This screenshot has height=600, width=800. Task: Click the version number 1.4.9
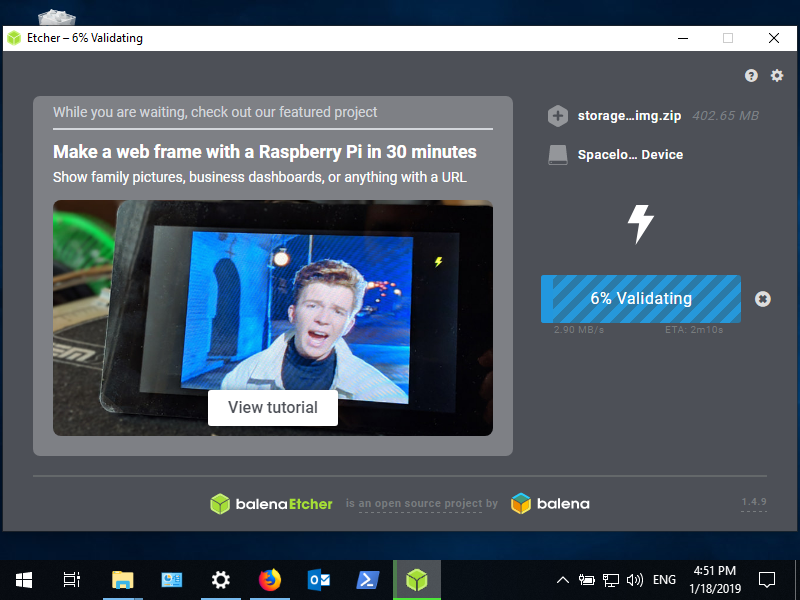point(754,502)
